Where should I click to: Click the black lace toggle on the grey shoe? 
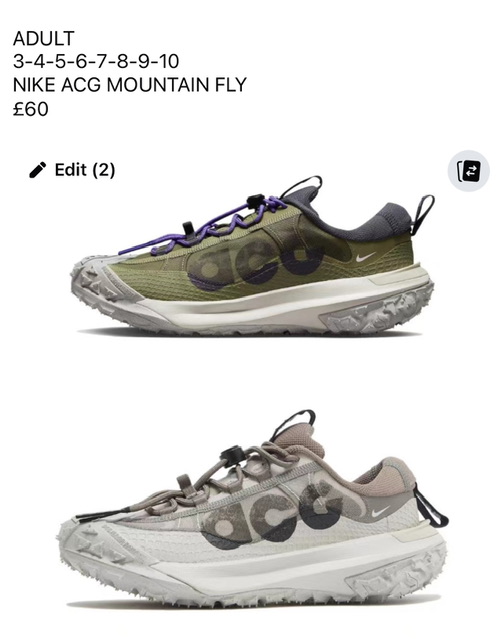[x=232, y=454]
